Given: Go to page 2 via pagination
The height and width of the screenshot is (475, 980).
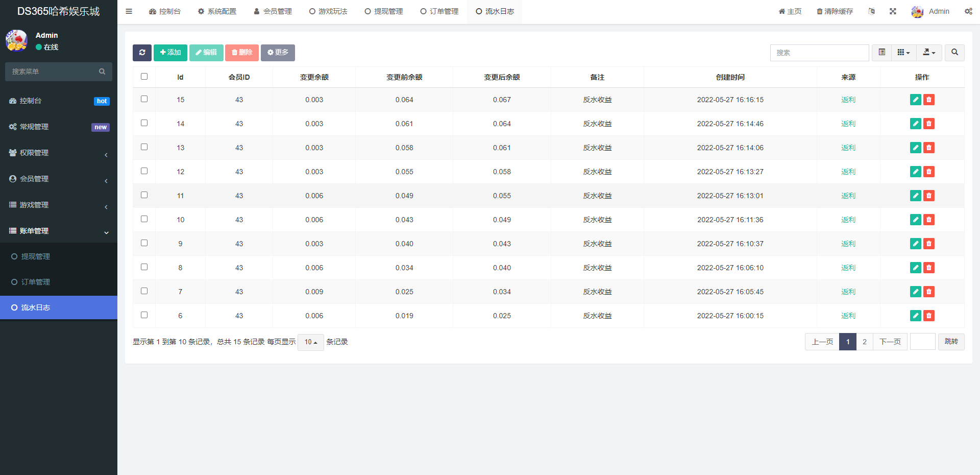Looking at the screenshot, I should [864, 342].
